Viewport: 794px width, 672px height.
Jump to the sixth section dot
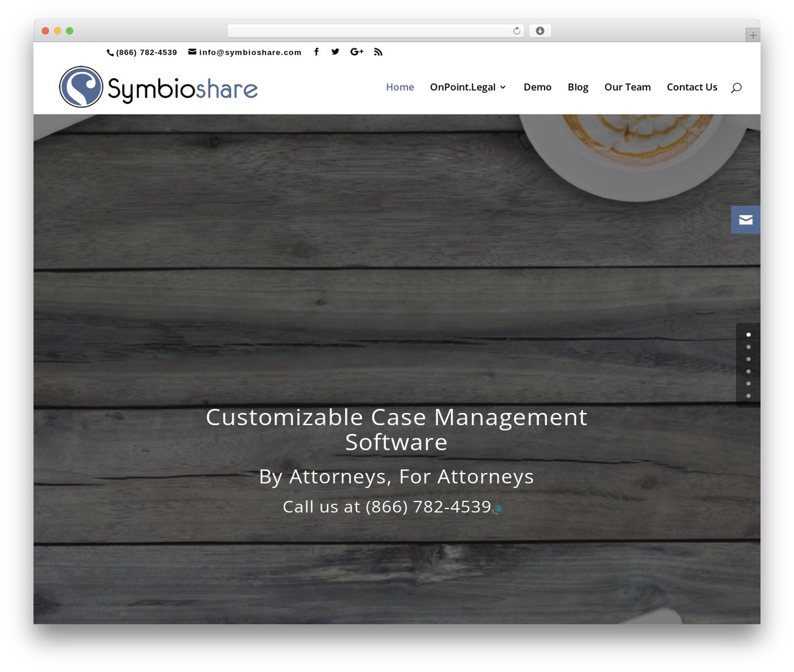click(749, 396)
